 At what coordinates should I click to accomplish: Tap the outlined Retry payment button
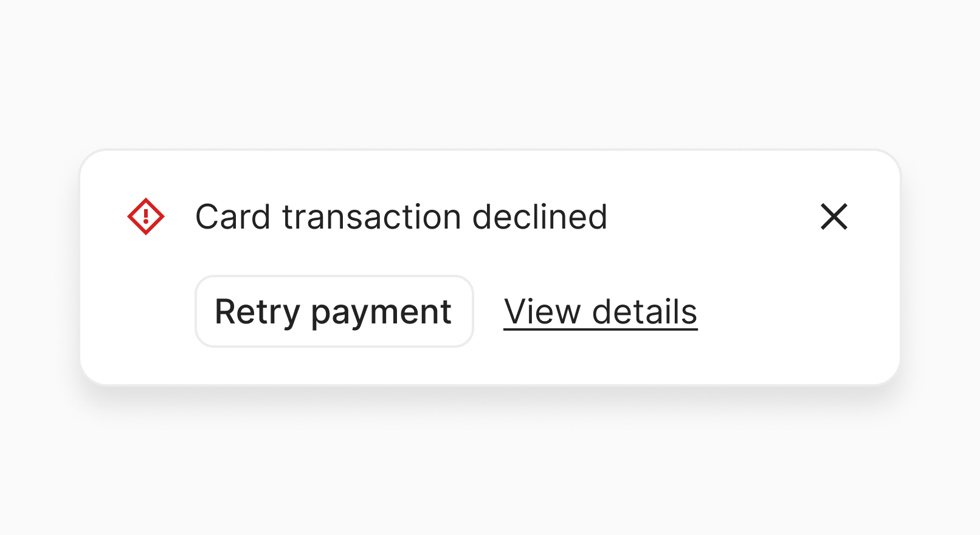334,312
